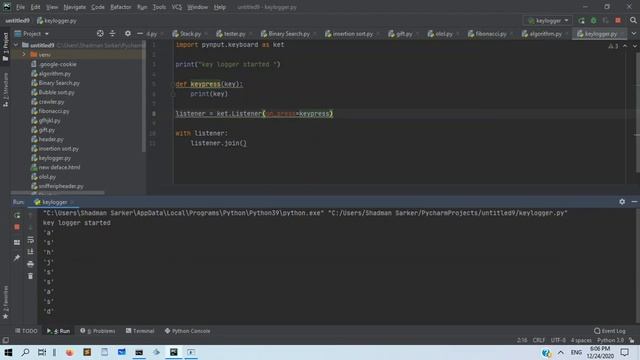Viewport: 640px width, 360px height.
Task: Open the Favorites sidebar tab
Action: pyautogui.click(x=5, y=302)
